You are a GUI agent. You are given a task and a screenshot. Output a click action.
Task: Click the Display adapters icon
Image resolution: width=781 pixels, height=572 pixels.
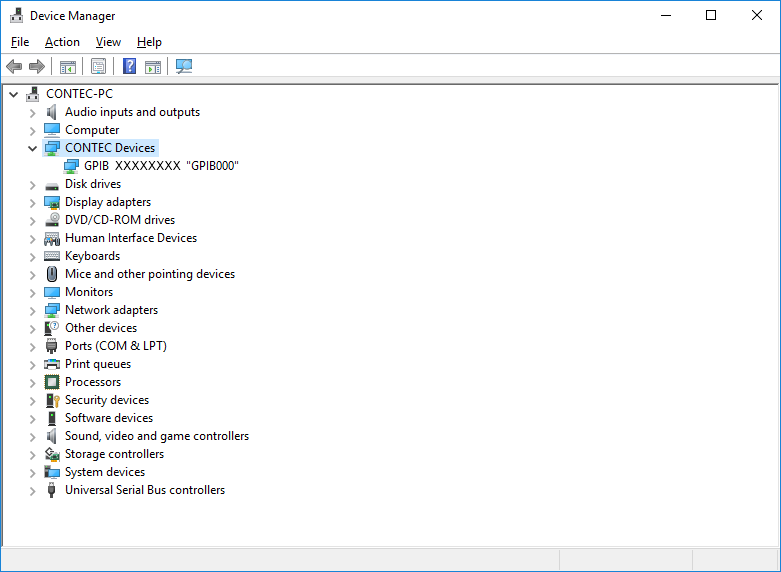click(x=52, y=202)
